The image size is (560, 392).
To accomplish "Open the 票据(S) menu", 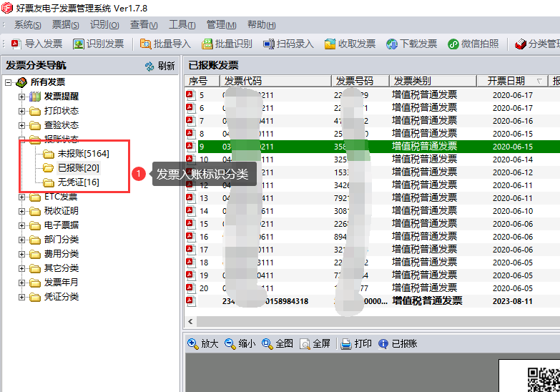I will (x=65, y=24).
